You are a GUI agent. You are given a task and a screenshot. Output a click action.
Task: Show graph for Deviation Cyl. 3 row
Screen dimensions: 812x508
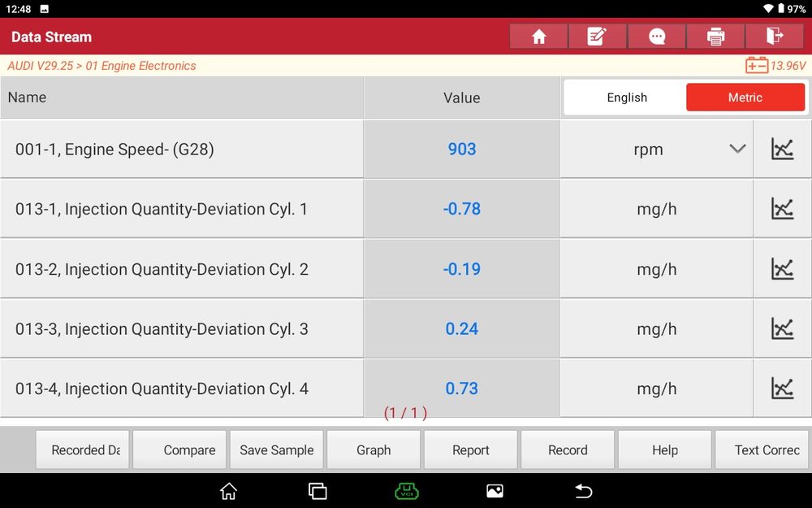782,328
